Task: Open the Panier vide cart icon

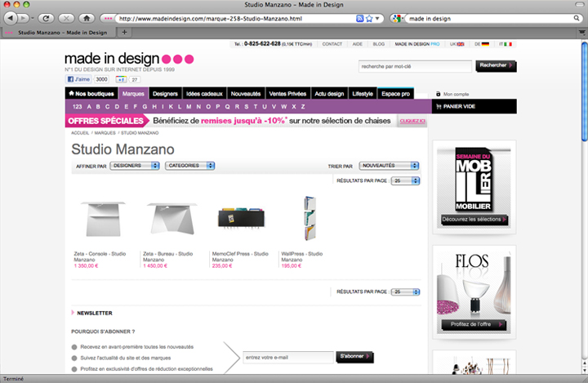Action: [x=439, y=106]
